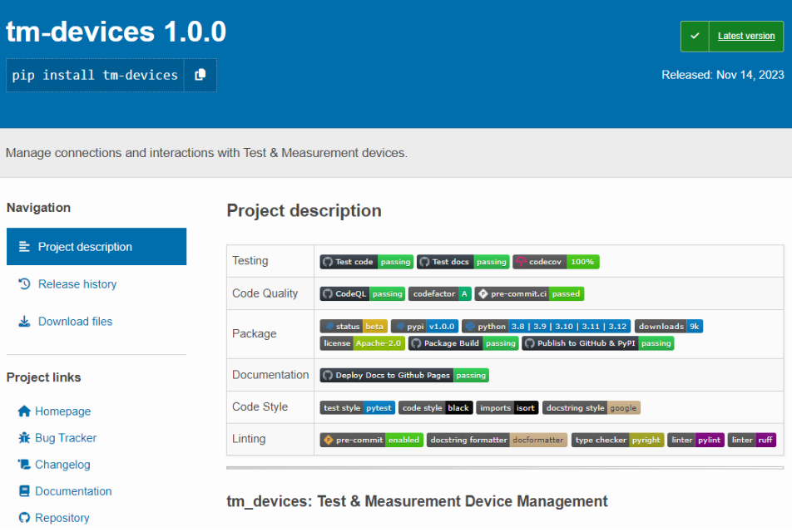Click the scroll icon beside Changelog

pyautogui.click(x=24, y=465)
